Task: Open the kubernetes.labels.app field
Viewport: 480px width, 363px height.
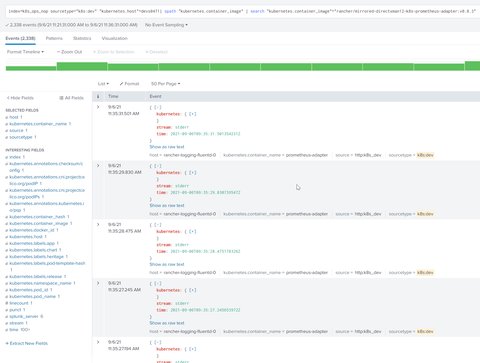Action: (x=32, y=243)
